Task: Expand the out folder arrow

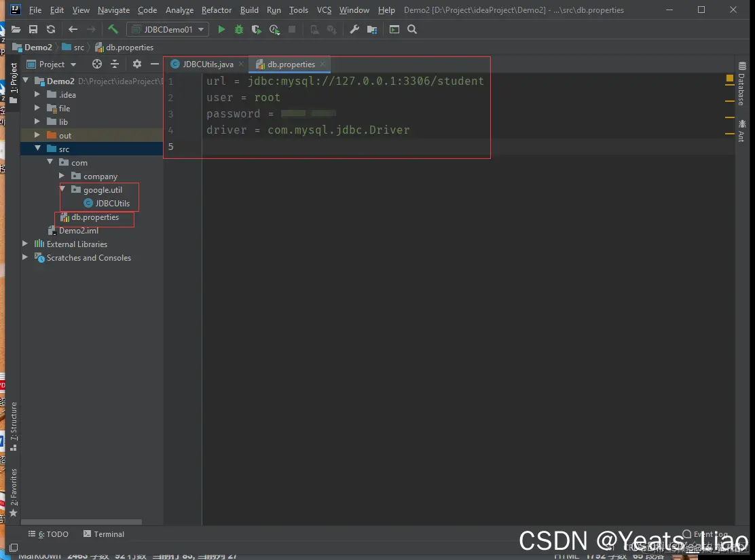Action: pos(37,135)
